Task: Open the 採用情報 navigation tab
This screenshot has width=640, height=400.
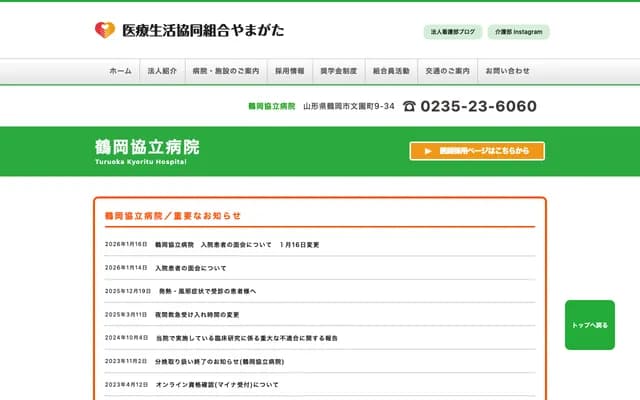Action: pyautogui.click(x=290, y=72)
